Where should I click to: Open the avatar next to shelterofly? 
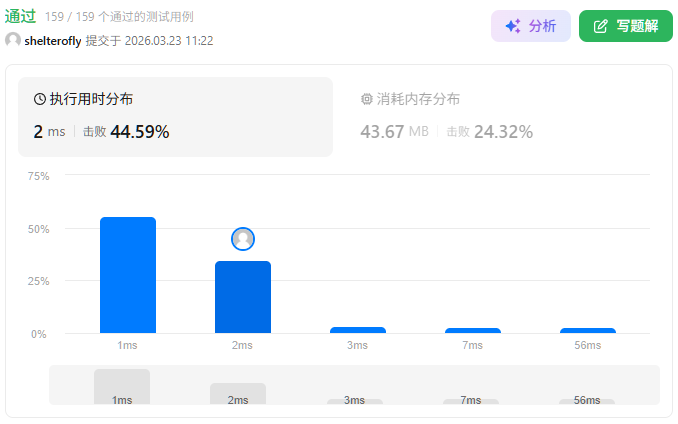tap(12, 40)
